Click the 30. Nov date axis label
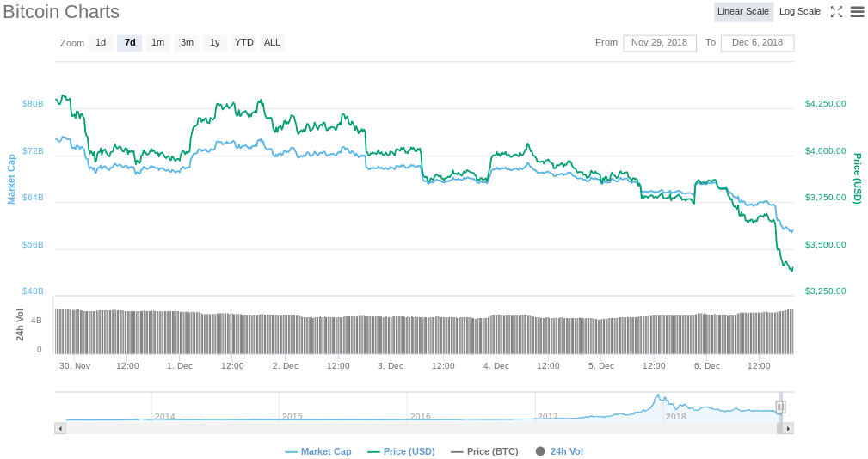The height and width of the screenshot is (459, 868). [x=75, y=366]
